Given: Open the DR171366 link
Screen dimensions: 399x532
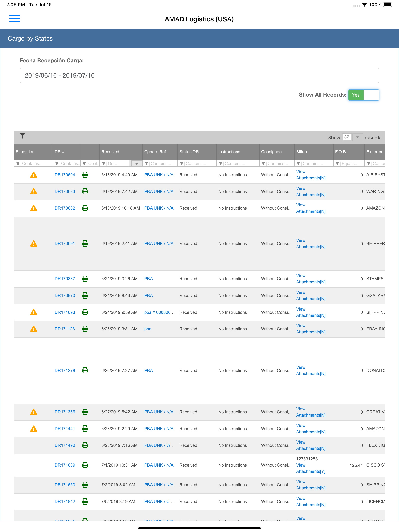Looking at the screenshot, I should [x=65, y=412].
